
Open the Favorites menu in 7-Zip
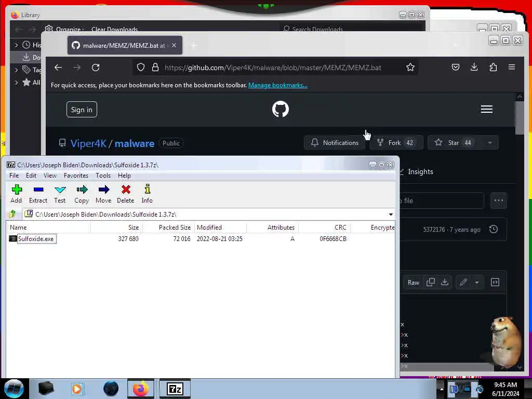[x=76, y=176]
